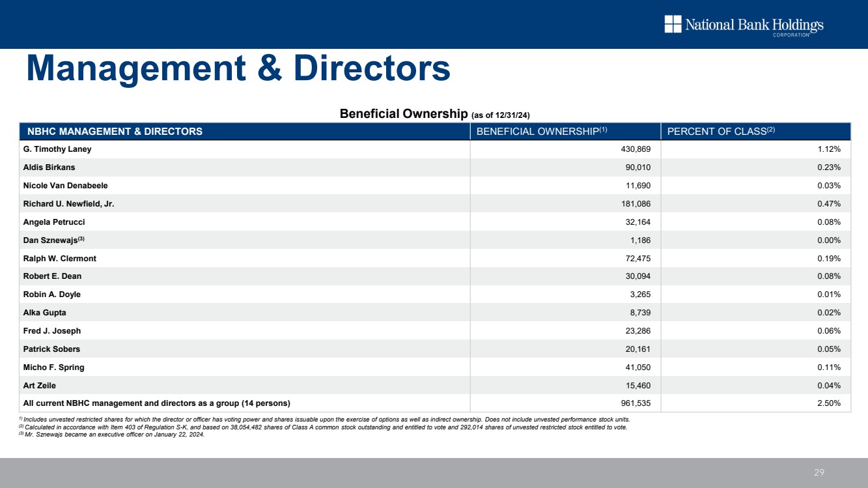Click the Richard U. Newfield, Jr. row

pos(68,204)
